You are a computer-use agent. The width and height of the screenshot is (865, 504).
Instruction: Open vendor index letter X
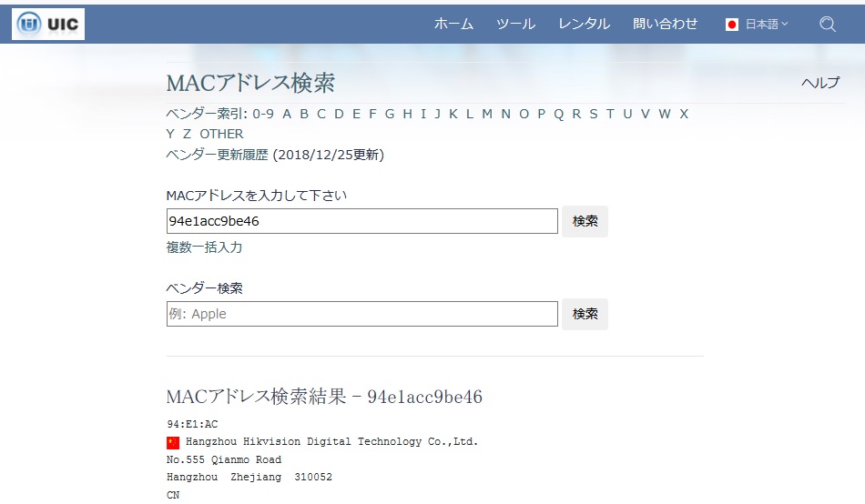684,114
